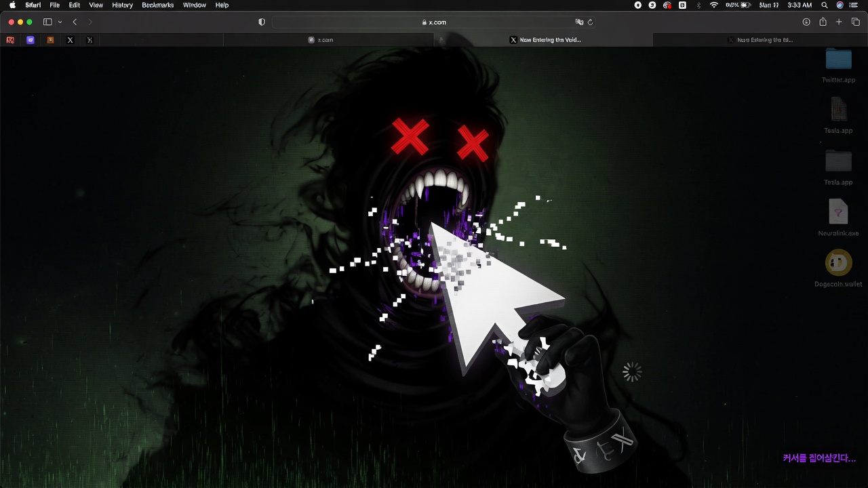Open the menu bar date
868x488 pixels.
pyautogui.click(x=769, y=5)
